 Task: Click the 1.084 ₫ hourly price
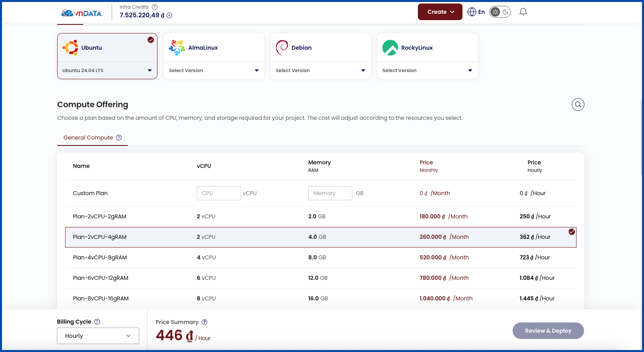point(529,278)
